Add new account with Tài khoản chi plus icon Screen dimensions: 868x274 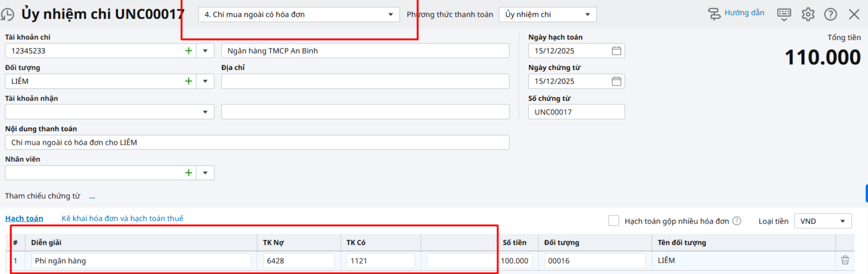click(188, 51)
